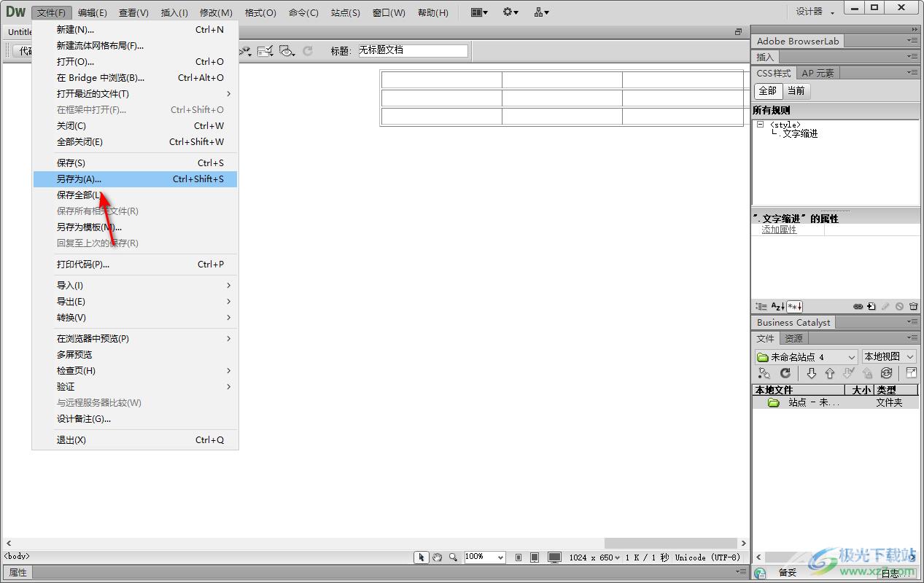The image size is (924, 583).
Task: Select 另存为模板(M)... menu entry
Action: [136, 227]
